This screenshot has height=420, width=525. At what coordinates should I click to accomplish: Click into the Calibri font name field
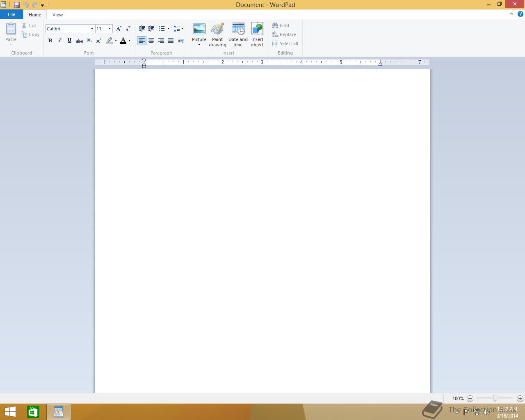67,29
